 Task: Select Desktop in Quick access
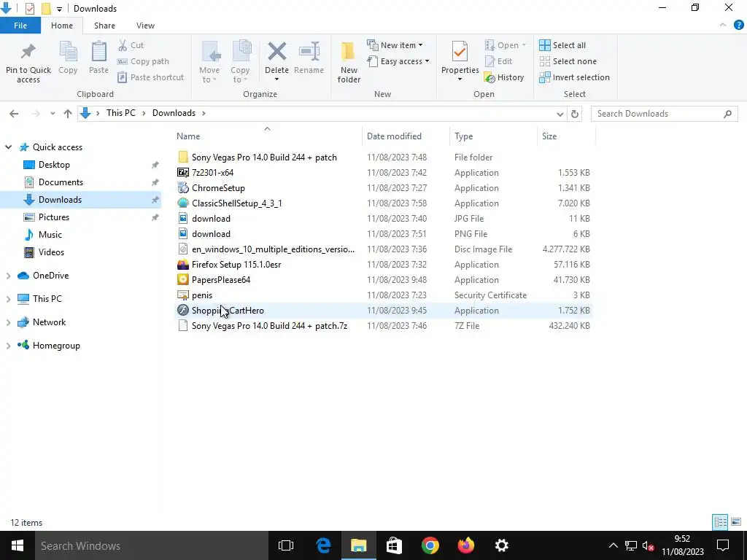(x=54, y=165)
